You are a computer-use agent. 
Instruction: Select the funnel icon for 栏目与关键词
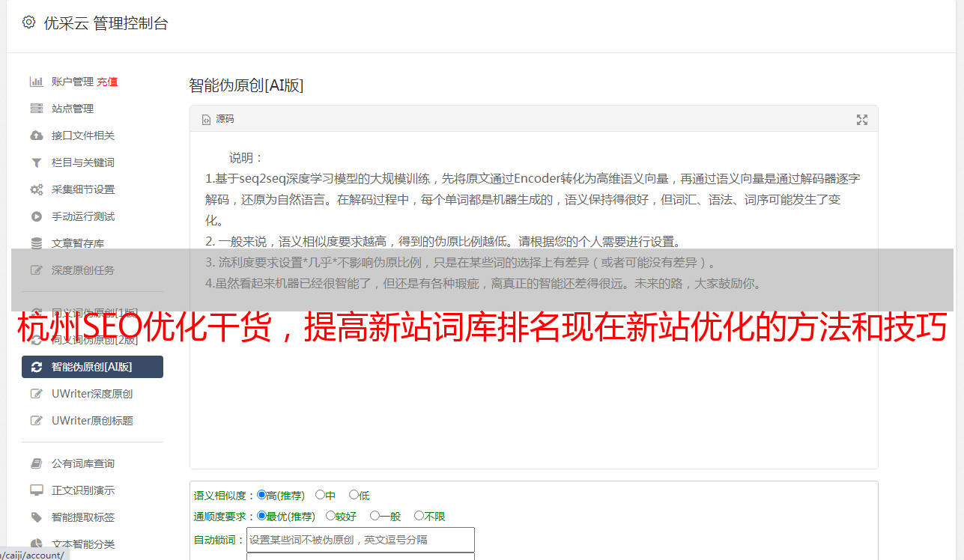tap(36, 162)
